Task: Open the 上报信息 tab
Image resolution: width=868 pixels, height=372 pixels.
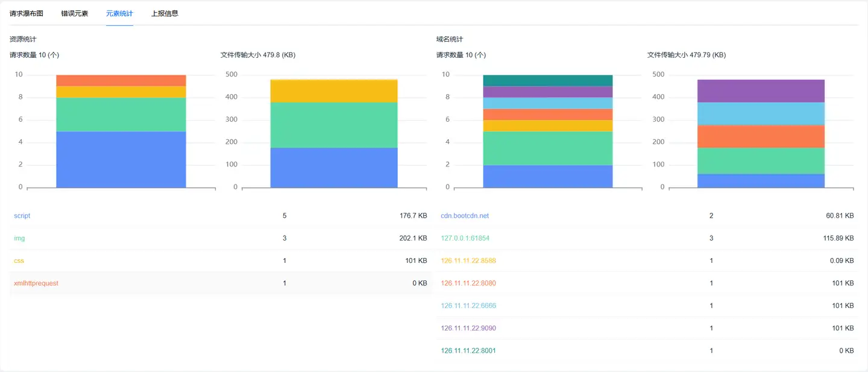Action: pos(165,13)
